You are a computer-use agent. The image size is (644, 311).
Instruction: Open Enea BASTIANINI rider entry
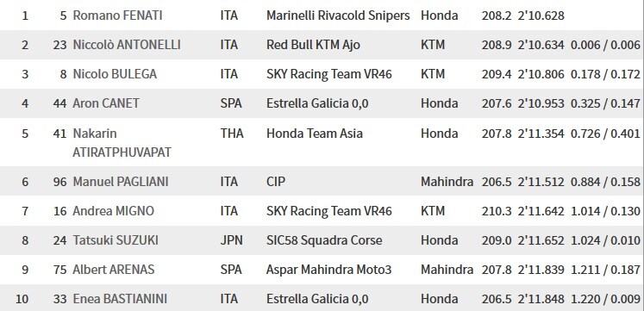[x=120, y=299]
